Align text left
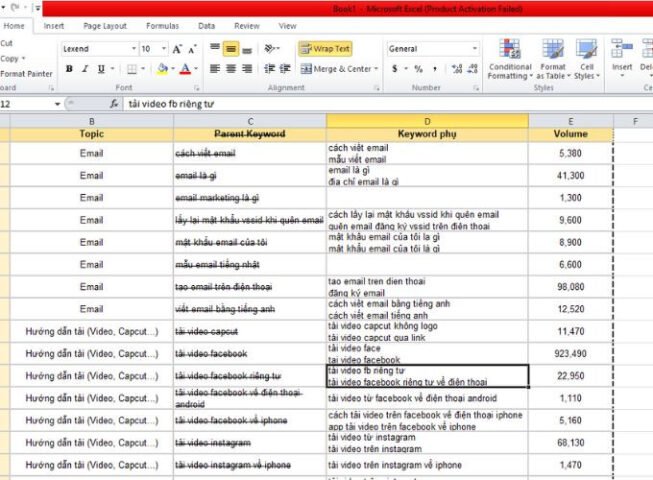Viewport: 653px width, 480px height. [215, 69]
